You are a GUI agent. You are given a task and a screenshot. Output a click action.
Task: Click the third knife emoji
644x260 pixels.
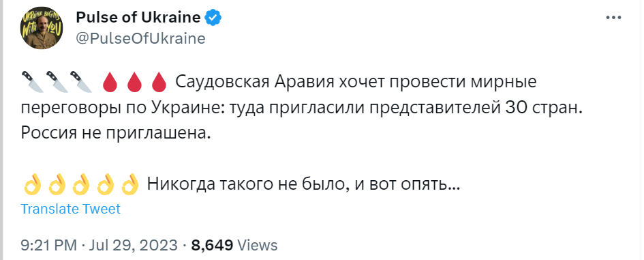(80, 82)
